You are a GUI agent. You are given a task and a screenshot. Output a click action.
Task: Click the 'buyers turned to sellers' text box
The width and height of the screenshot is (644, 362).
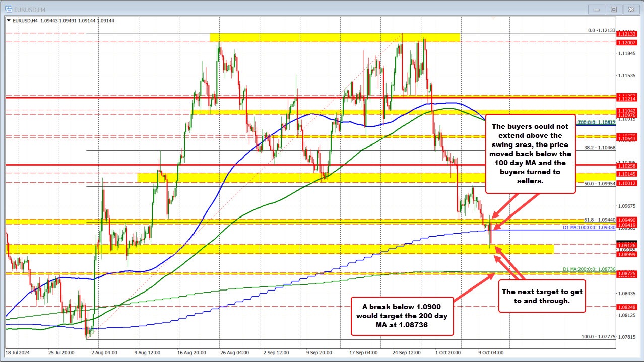(x=530, y=154)
